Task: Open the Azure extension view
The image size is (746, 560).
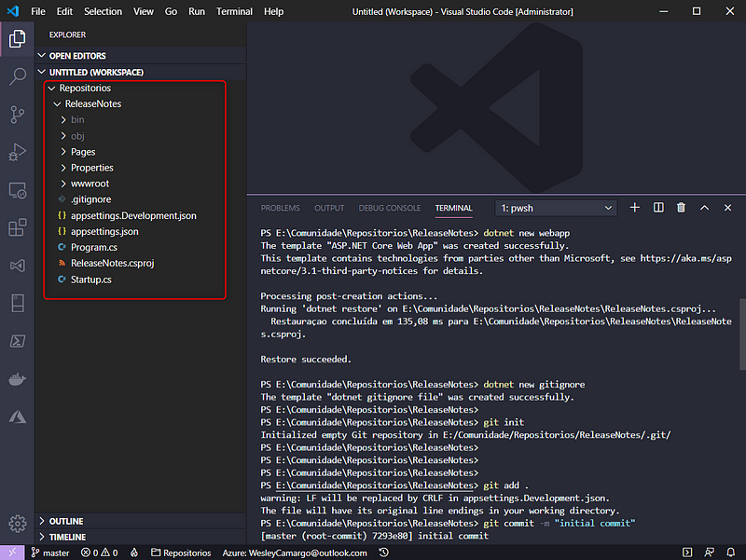Action: pos(17,417)
